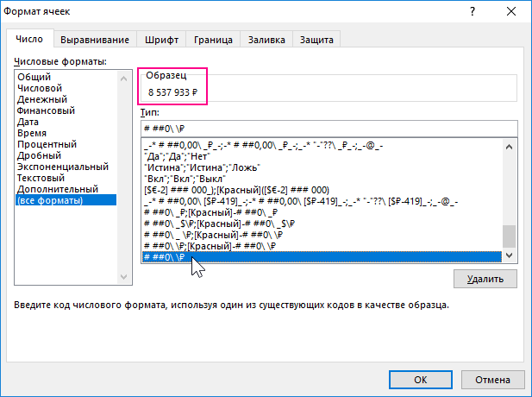Go to the Граница tab
This screenshot has width=532, height=397.
point(212,40)
